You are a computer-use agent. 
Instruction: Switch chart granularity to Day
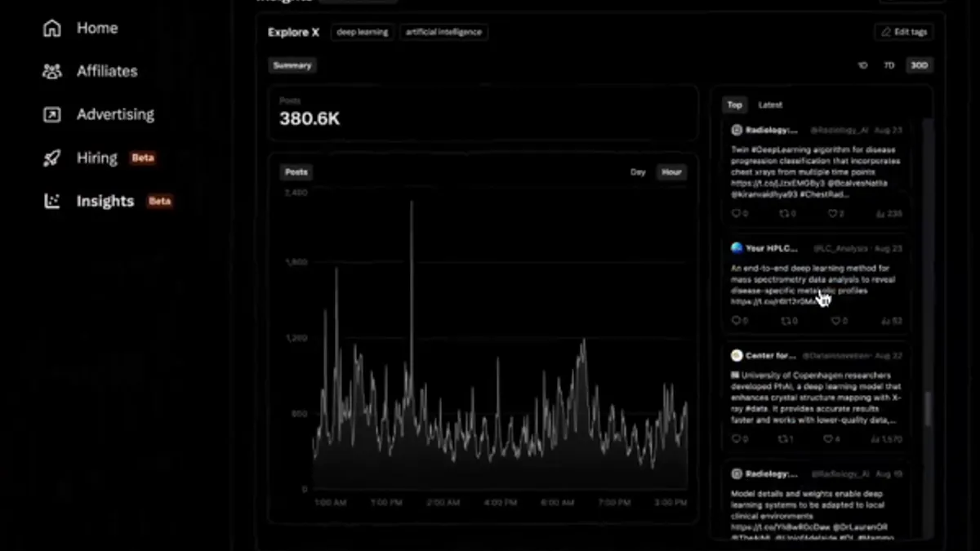tap(638, 172)
